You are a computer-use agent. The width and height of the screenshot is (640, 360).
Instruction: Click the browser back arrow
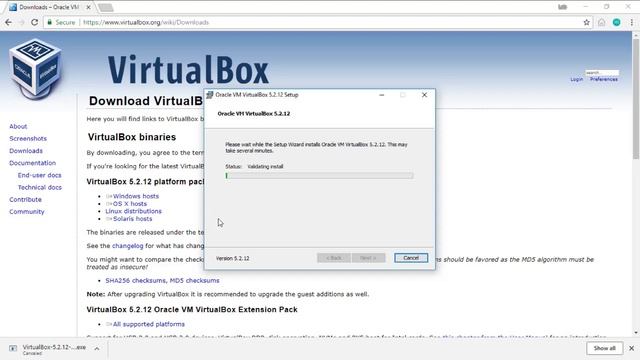8,22
